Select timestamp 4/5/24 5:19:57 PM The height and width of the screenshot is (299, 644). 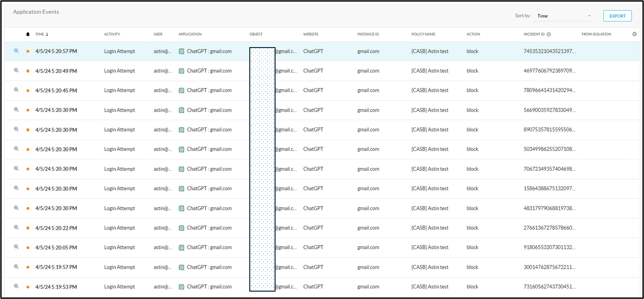56,267
